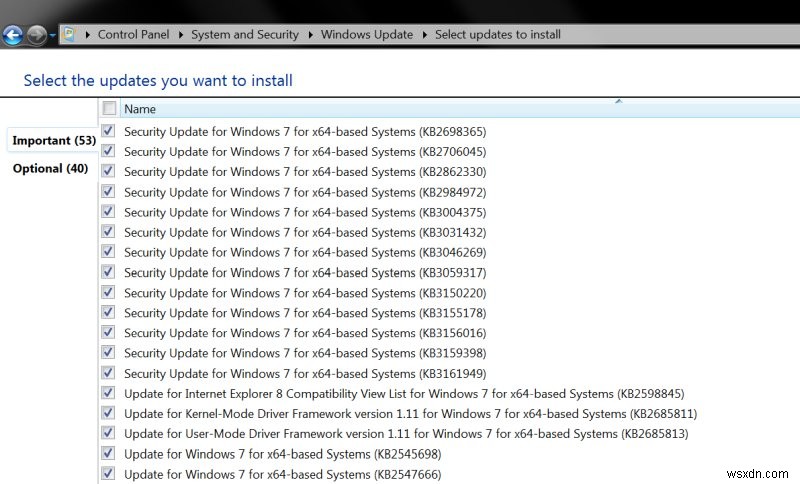This screenshot has width=800, height=484.
Task: Uncheck update KB3031432 checkbox
Action: (108, 232)
